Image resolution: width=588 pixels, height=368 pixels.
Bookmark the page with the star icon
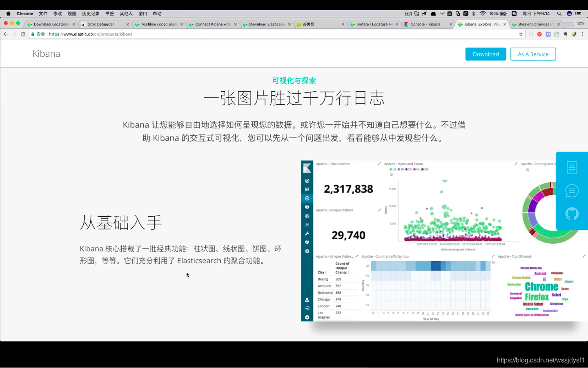(521, 34)
